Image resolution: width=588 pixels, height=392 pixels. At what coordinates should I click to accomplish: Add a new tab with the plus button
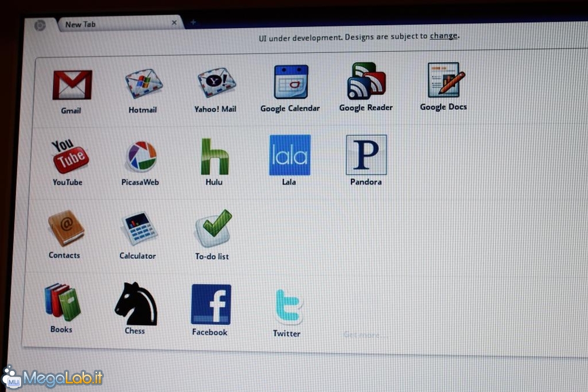193,22
